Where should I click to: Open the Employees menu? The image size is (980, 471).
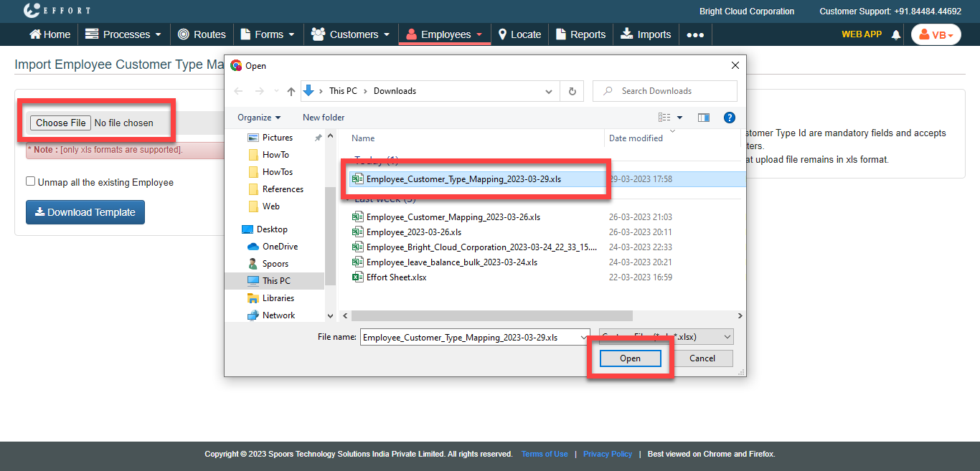(x=445, y=34)
